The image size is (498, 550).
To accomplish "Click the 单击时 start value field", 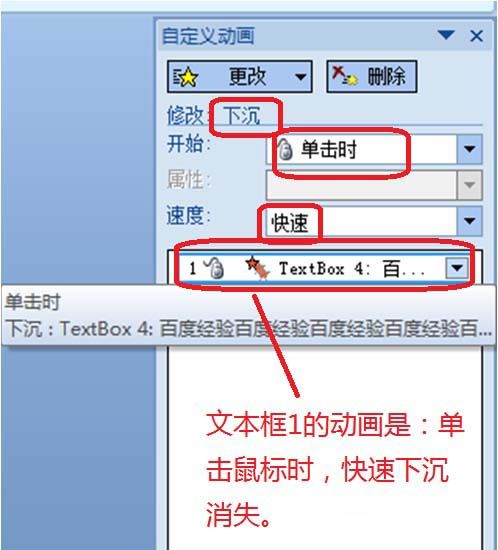I will point(362,149).
